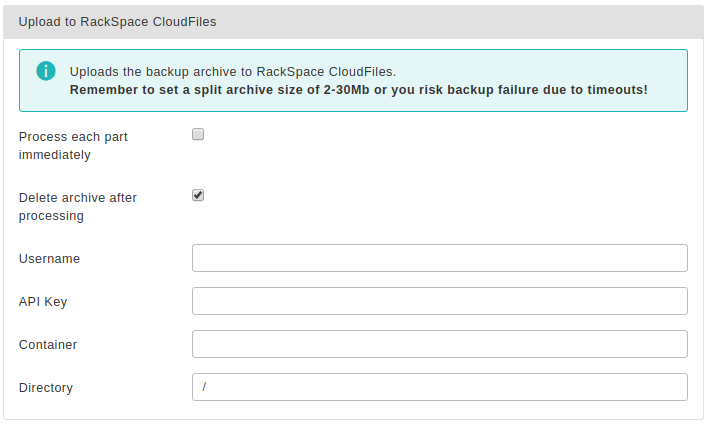The height and width of the screenshot is (425, 710).
Task: Click the API Key label
Action: [43, 302]
